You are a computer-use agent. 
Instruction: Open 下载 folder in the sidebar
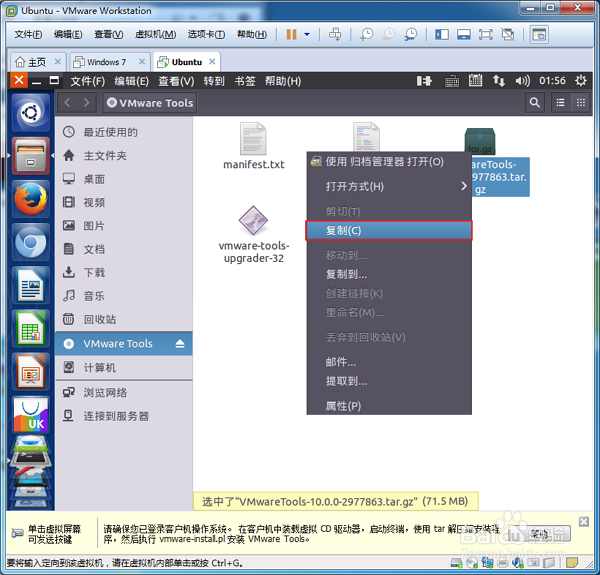[x=124, y=272]
